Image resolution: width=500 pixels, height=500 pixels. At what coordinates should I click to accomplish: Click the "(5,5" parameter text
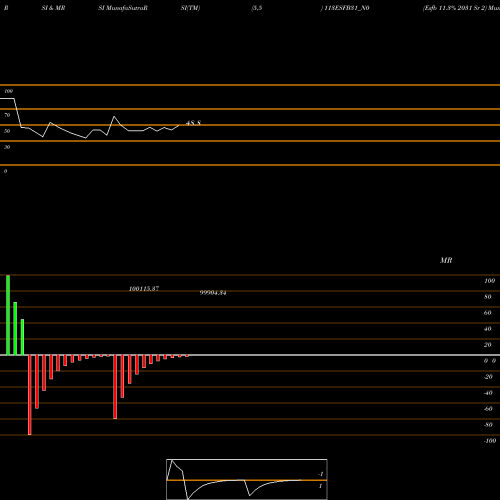(x=257, y=8)
